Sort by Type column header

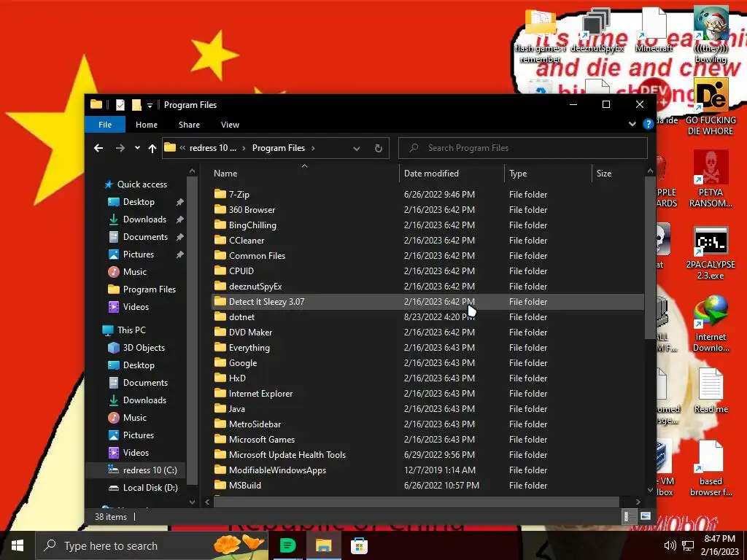click(x=548, y=174)
